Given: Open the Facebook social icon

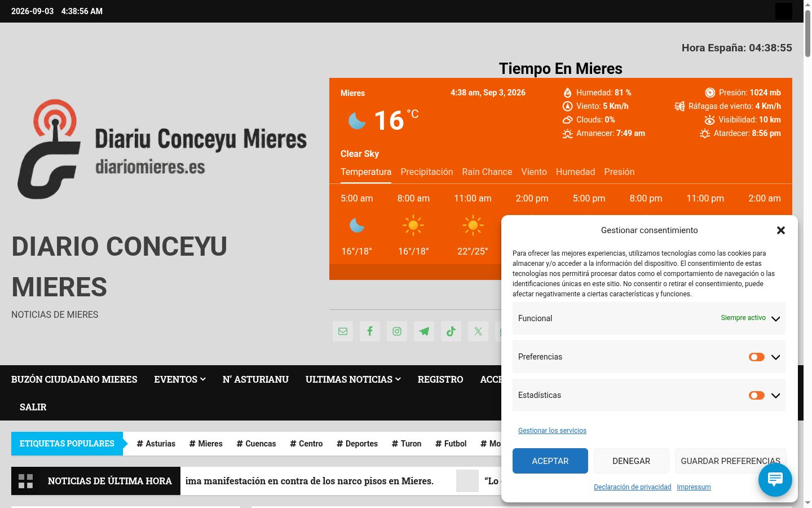Looking at the screenshot, I should 370,331.
